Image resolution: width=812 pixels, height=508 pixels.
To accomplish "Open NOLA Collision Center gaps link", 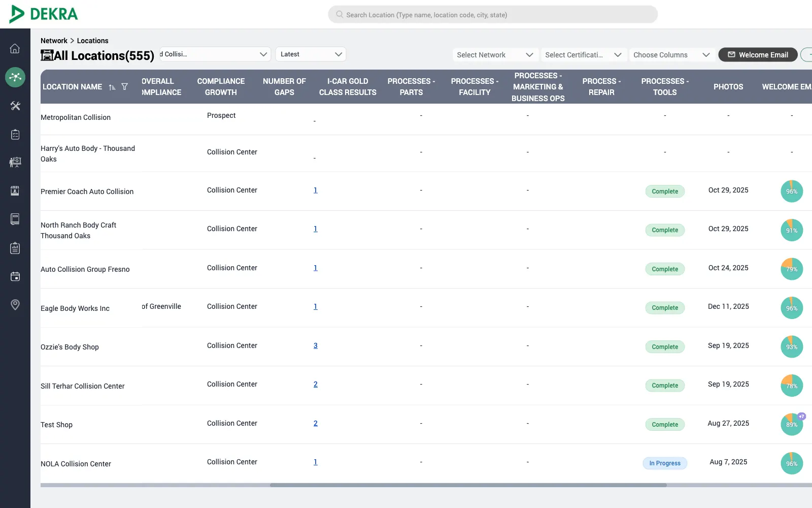I will tap(316, 462).
